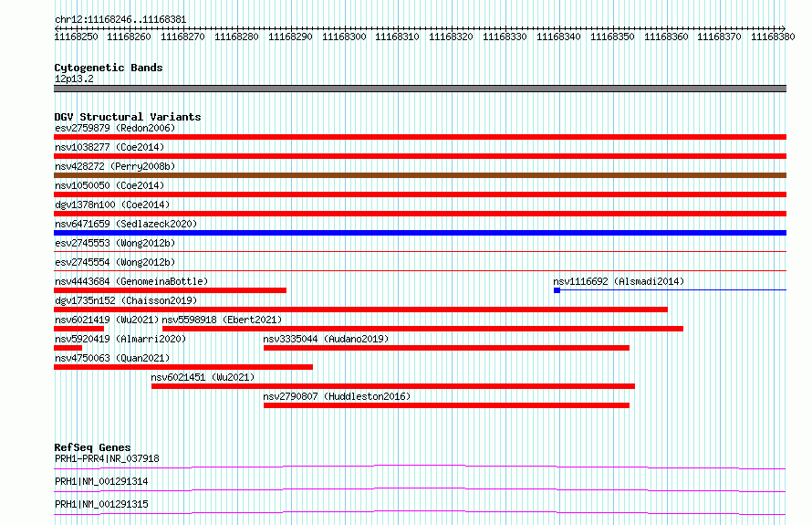
Task: Open nsv1116692 (Alsmadi2014) variant label
Action: pyautogui.click(x=619, y=281)
